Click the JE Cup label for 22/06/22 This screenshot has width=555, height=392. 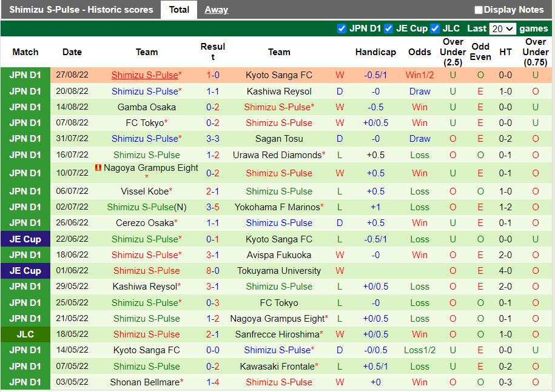click(25, 239)
